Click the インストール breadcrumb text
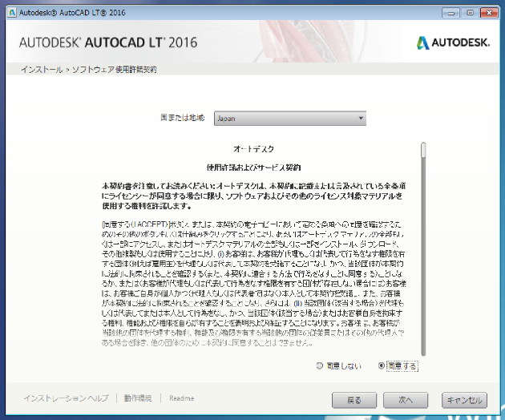 pyautogui.click(x=42, y=70)
